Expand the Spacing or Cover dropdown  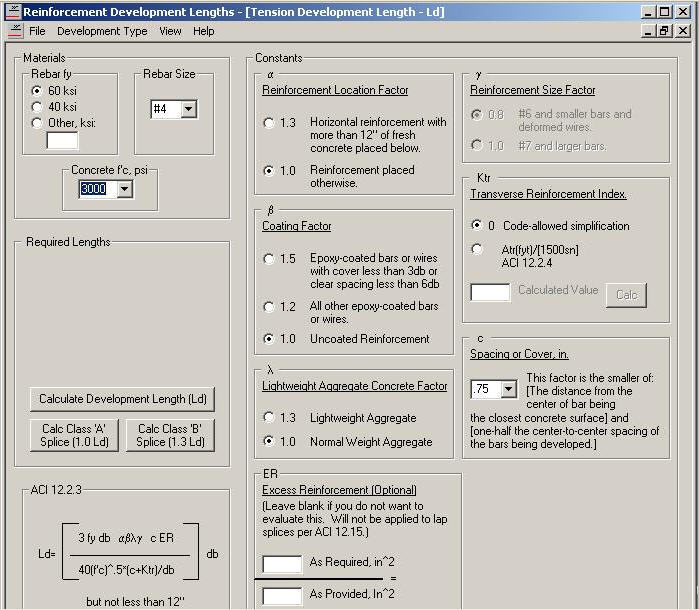[x=508, y=389]
